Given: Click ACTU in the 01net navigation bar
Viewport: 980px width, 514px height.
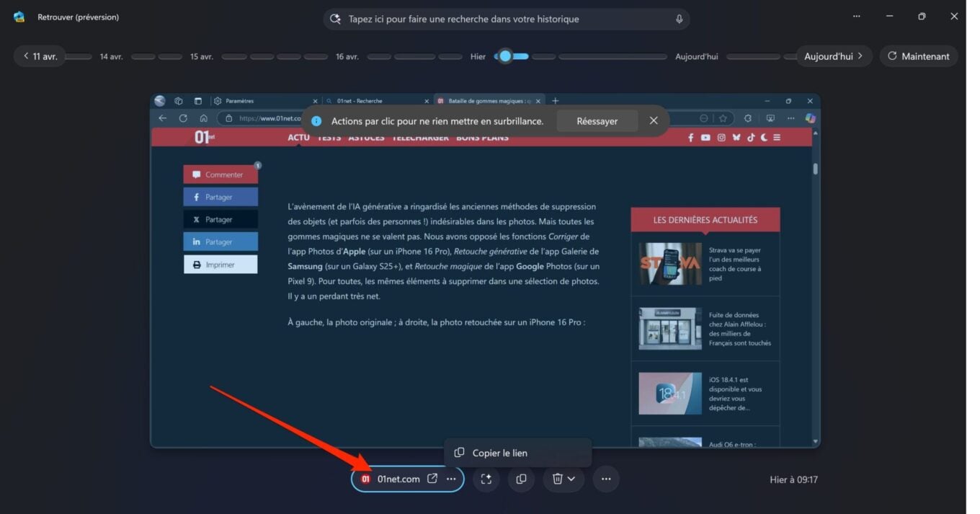Looking at the screenshot, I should (298, 138).
